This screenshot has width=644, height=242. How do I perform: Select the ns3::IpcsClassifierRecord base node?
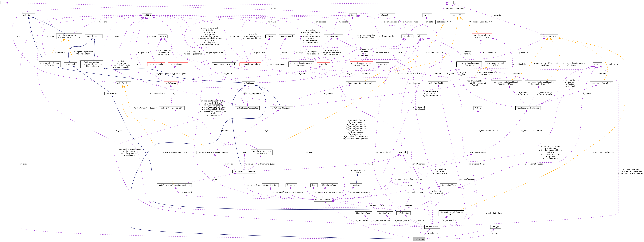(x=528, y=108)
